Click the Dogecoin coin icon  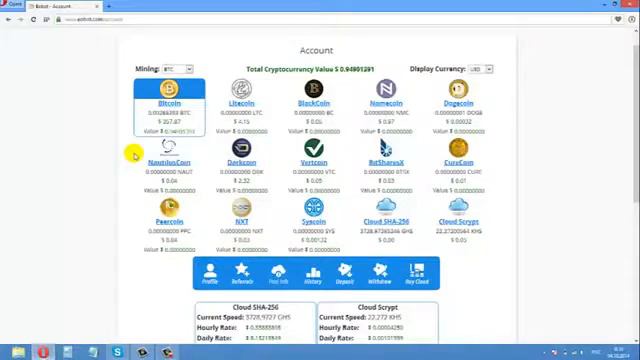458,89
